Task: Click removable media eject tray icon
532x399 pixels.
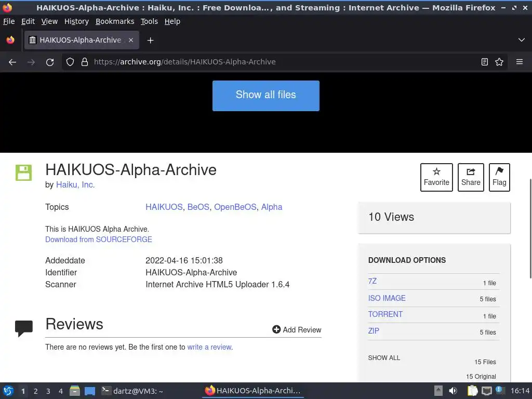Action: point(438,391)
